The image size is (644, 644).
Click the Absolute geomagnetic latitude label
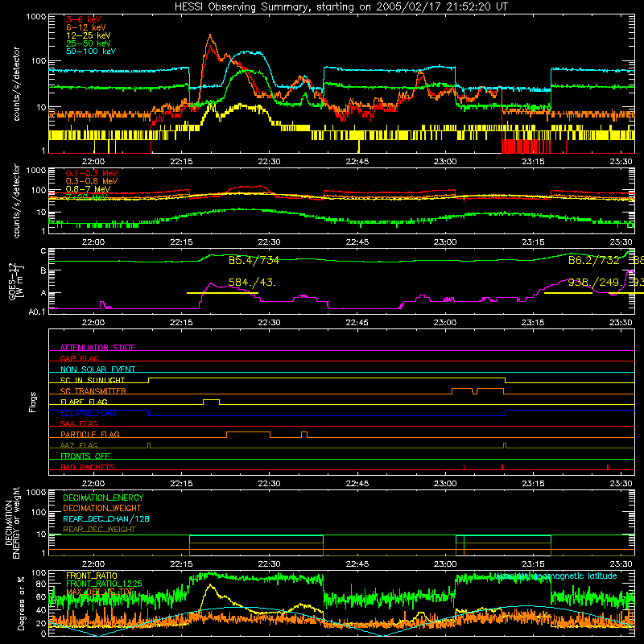coord(556,576)
